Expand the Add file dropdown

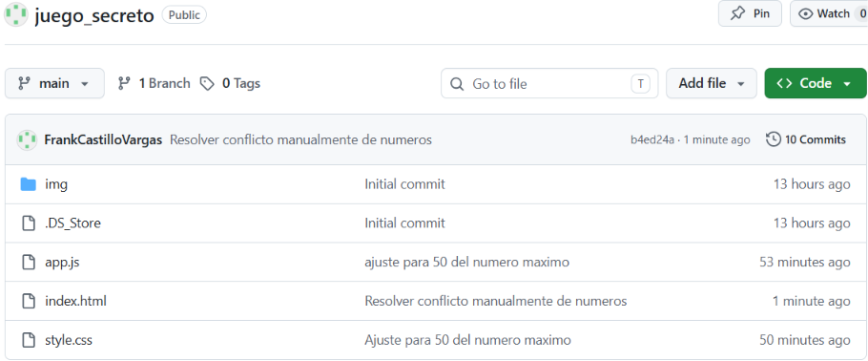click(x=712, y=83)
